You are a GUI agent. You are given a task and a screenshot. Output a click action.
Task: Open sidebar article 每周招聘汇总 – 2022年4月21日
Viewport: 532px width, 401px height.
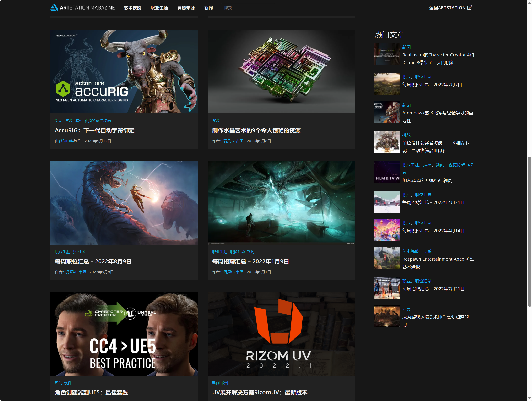tap(433, 202)
